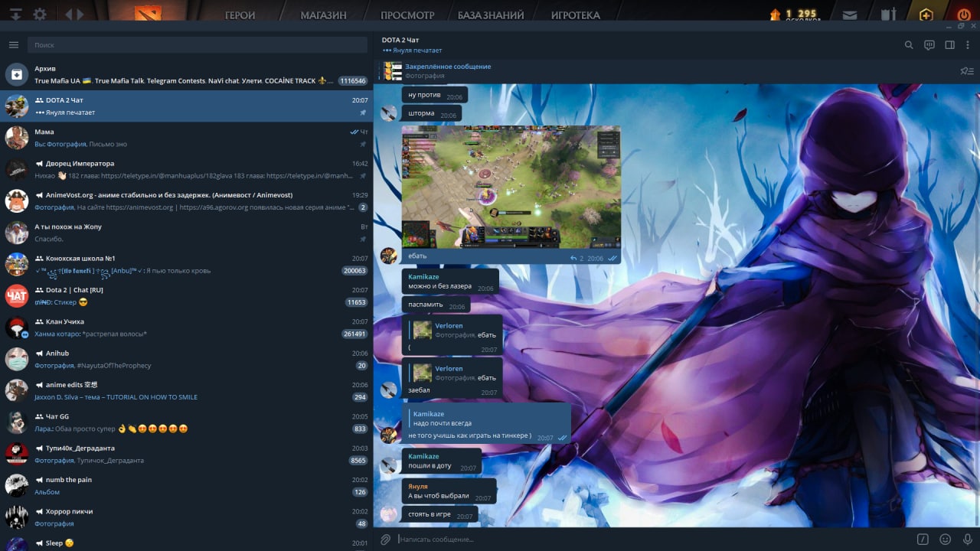Open the Sleep channel
Screen dimensions: 980x551
pos(187,543)
